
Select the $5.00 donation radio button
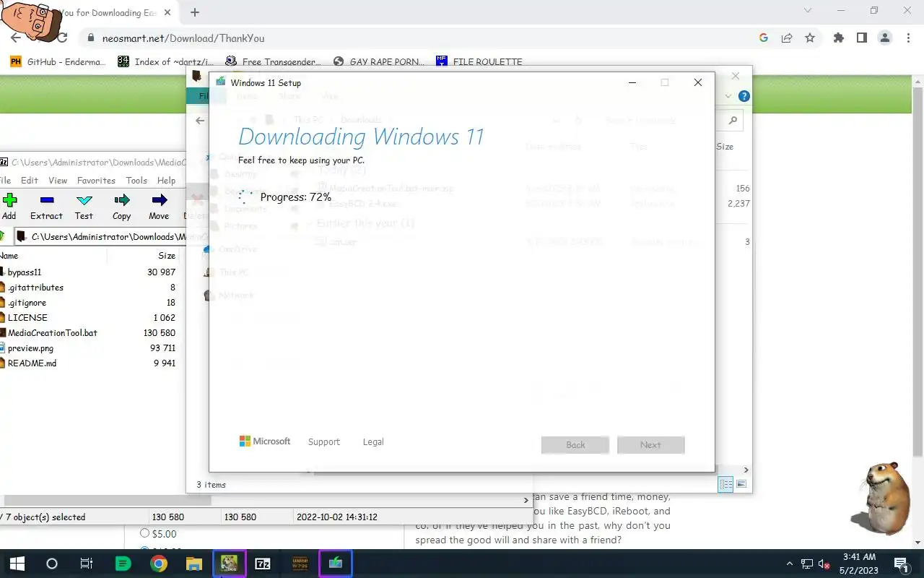pyautogui.click(x=145, y=533)
